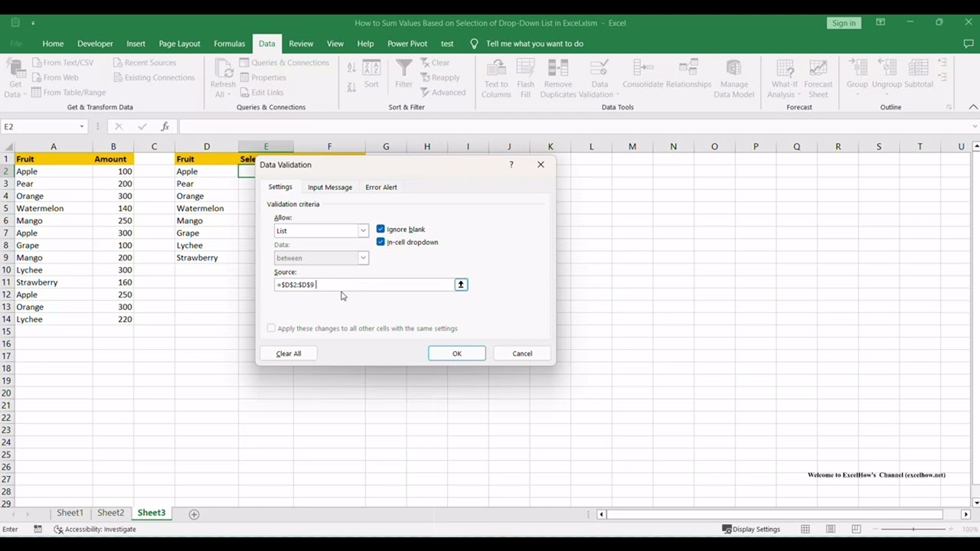Click the What-If Analysis icon
Image resolution: width=980 pixels, height=551 pixels.
[x=784, y=68]
